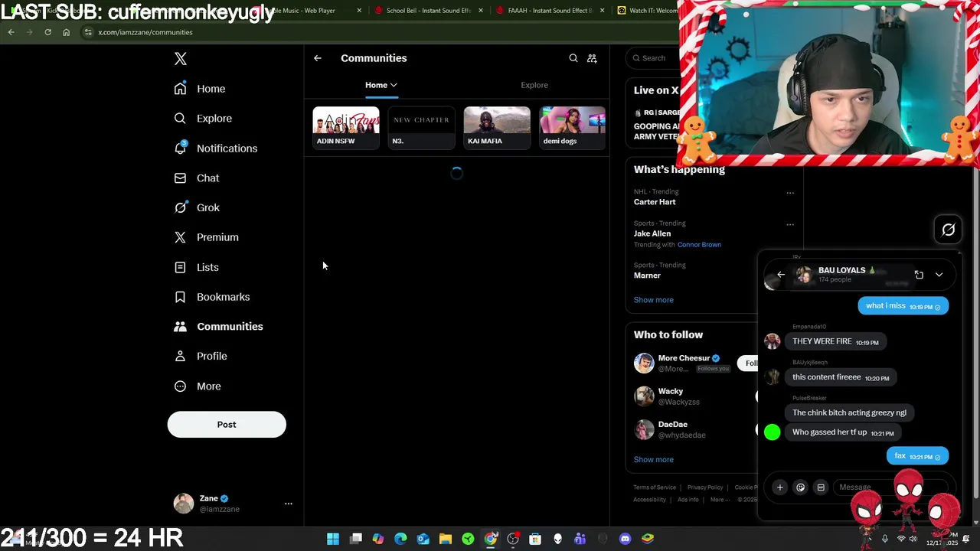Collapse chat panel with down chevron
The width and height of the screenshot is (980, 551).
[939, 275]
